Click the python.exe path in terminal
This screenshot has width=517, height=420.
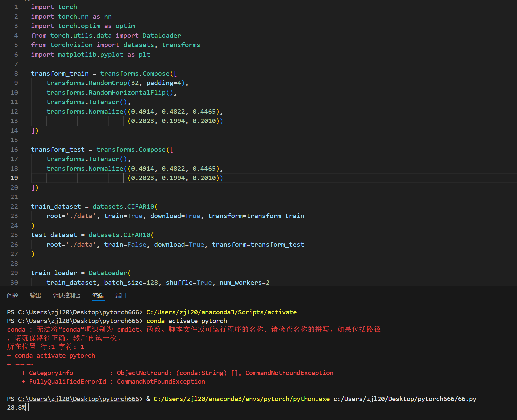pyautogui.click(x=242, y=399)
